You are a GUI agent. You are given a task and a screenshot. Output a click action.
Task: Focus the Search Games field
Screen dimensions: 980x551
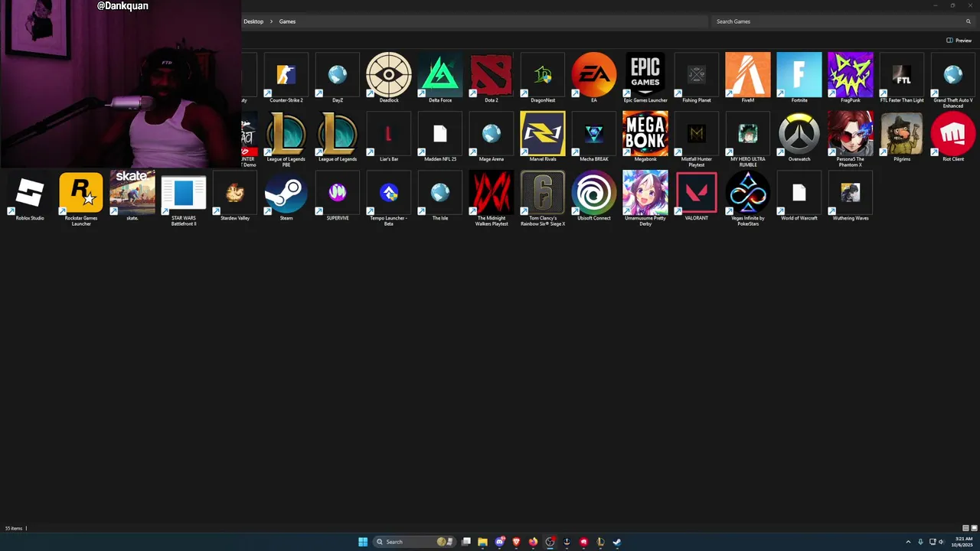click(x=844, y=21)
